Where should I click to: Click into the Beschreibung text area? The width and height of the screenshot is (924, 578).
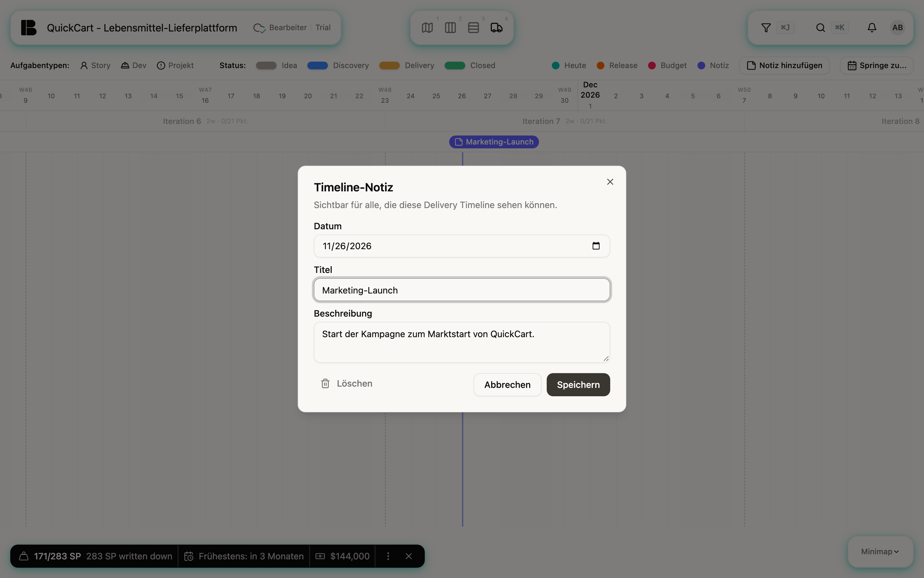pos(462,342)
